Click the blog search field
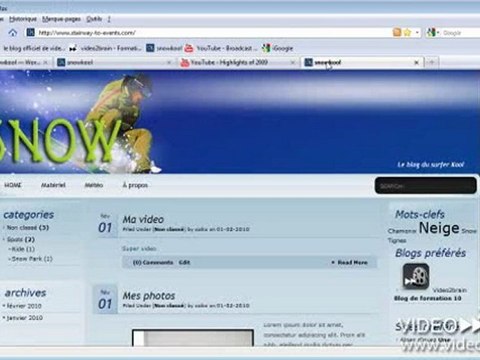The width and height of the screenshot is (480, 360). click(x=426, y=186)
